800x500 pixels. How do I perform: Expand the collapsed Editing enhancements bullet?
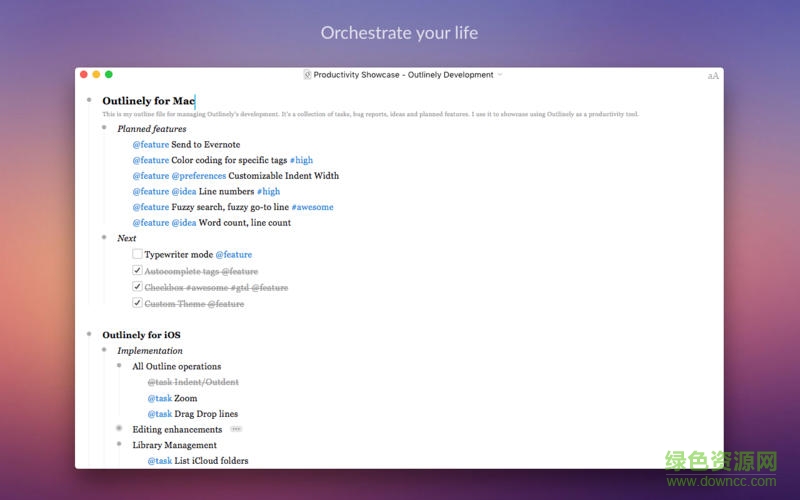coord(119,429)
